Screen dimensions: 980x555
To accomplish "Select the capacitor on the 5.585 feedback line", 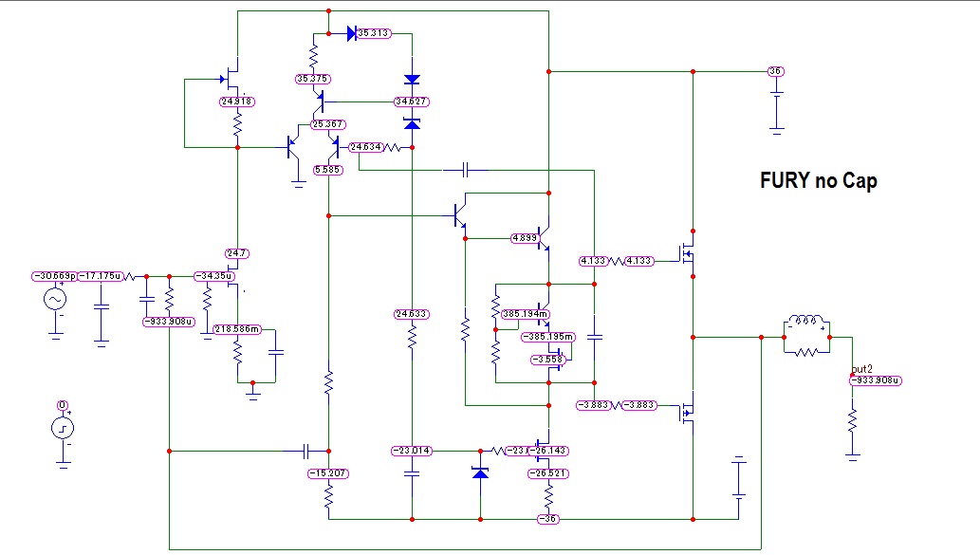I will point(466,170).
